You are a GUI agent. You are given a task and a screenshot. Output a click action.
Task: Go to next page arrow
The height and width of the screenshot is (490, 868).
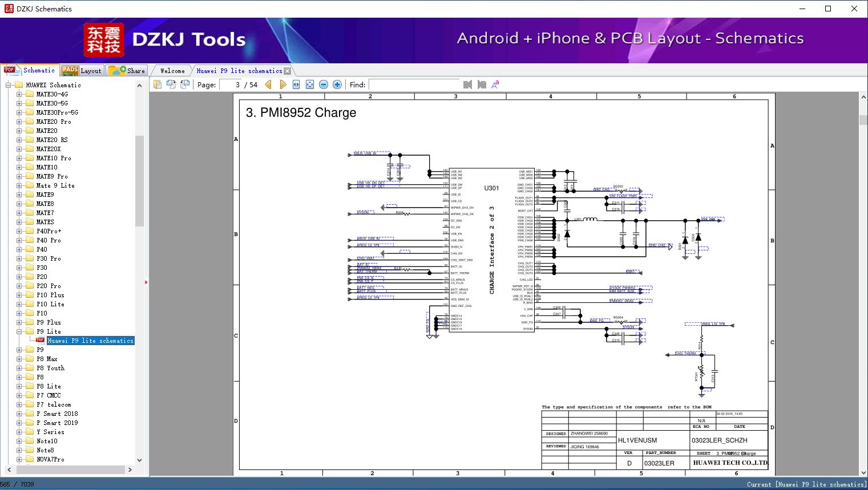[x=282, y=84]
